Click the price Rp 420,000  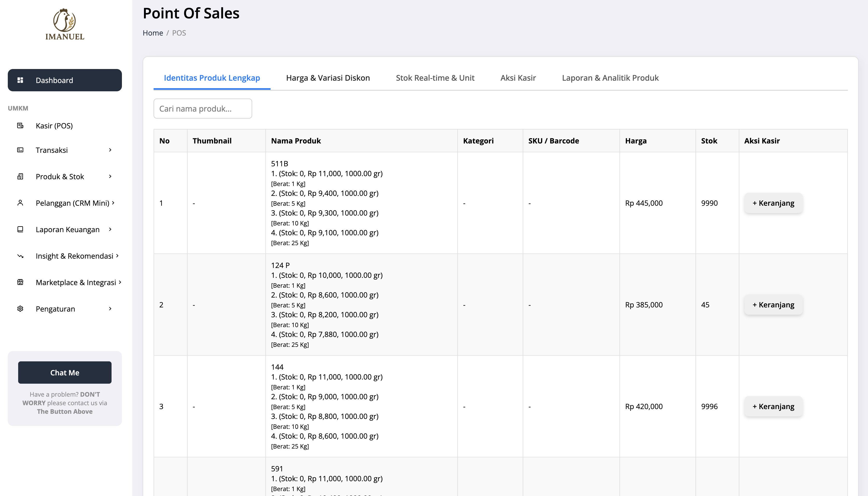644,407
